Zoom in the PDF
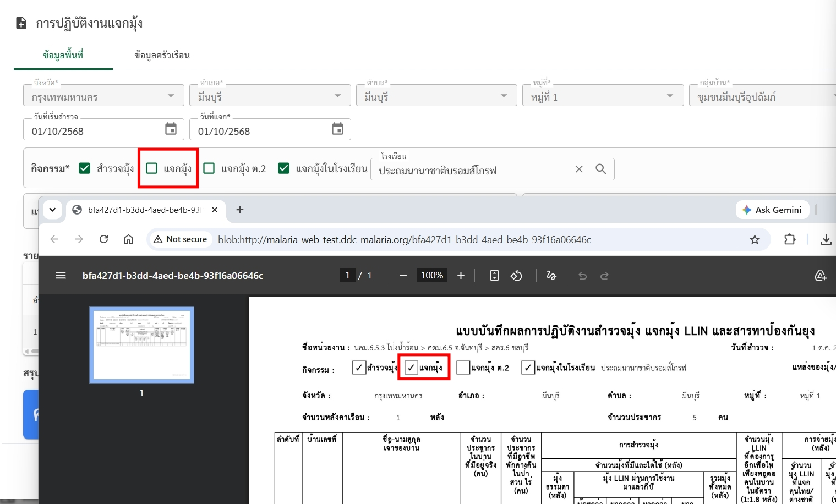Screen dimensions: 836x504 461,276
